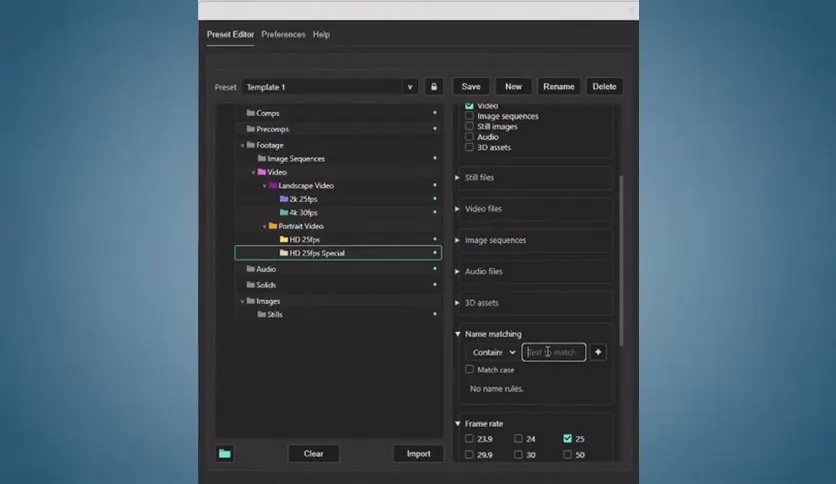Expand the Video files section
Screen dimensions: 836x484
coord(457,209)
